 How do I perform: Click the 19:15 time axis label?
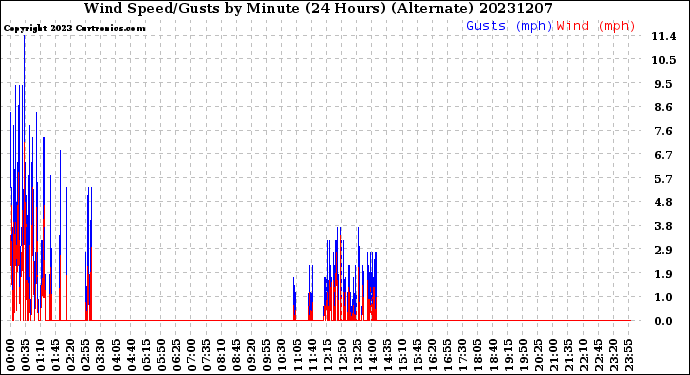tap(507, 355)
